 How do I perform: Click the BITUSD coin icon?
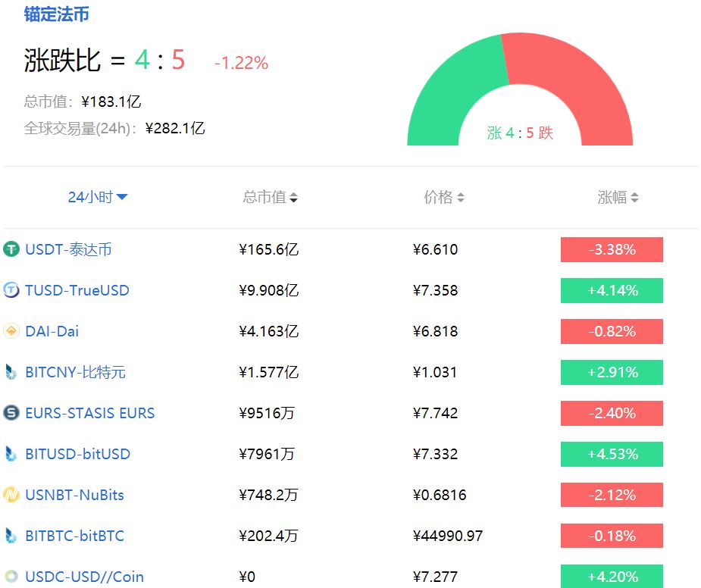pos(11,454)
